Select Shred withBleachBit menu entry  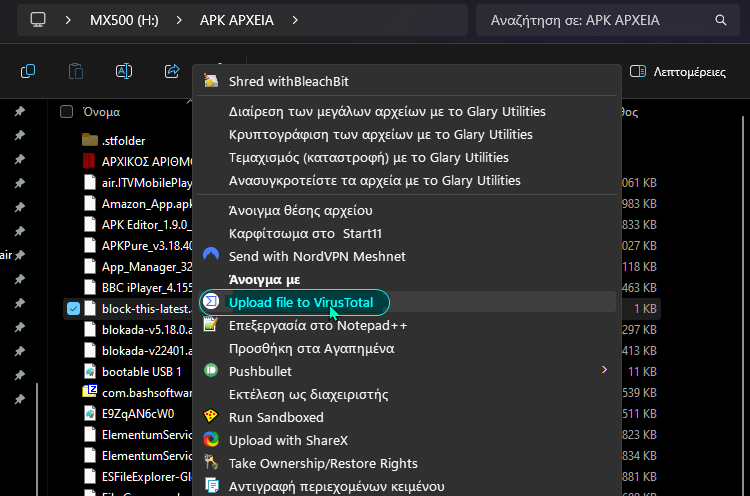[407, 81]
